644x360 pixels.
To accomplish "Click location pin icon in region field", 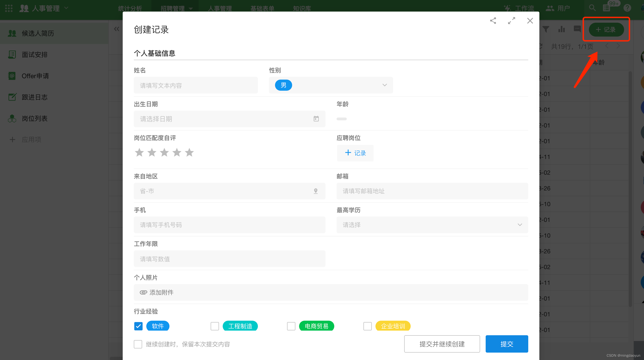I will pos(316,191).
